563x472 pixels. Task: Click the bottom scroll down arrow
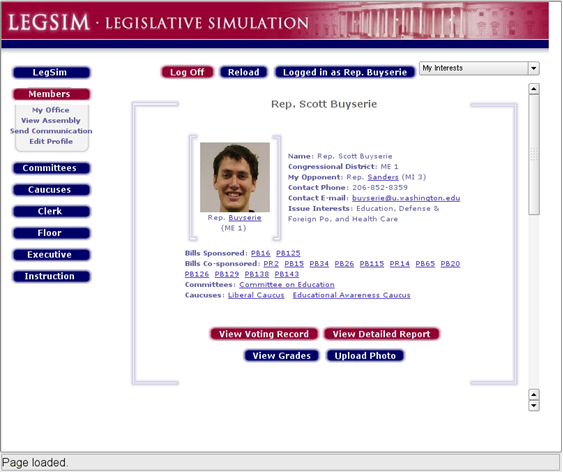point(534,406)
